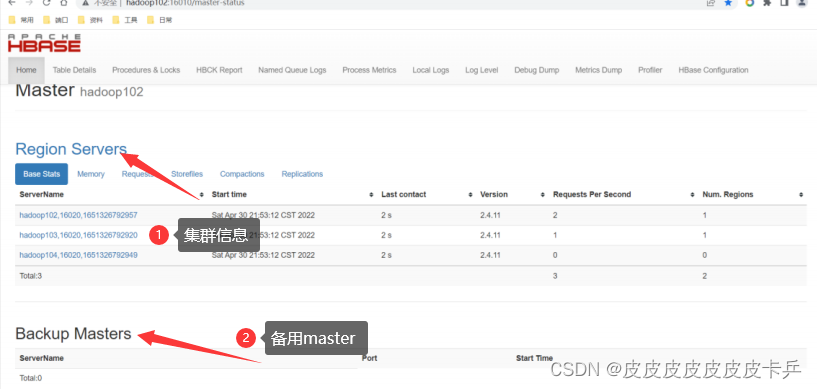This screenshot has width=817, height=389.
Task: Open the 日常 bookmark folder
Action: tap(159, 20)
